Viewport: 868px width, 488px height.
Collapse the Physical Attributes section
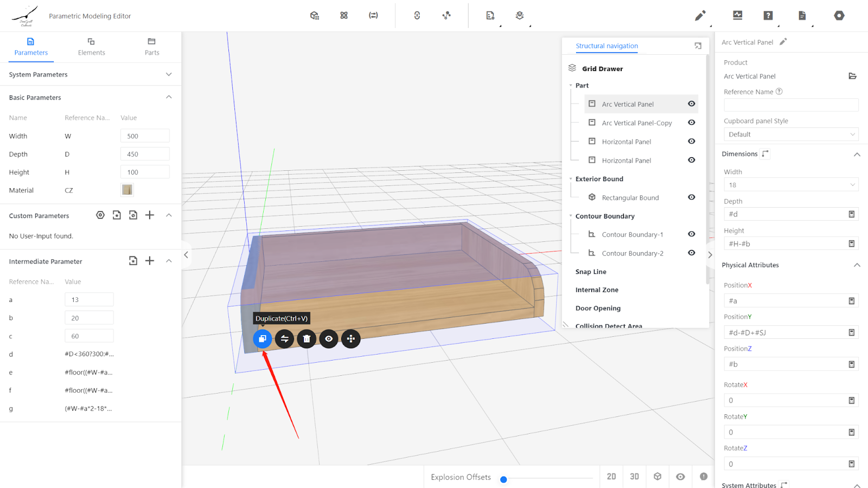(x=857, y=265)
